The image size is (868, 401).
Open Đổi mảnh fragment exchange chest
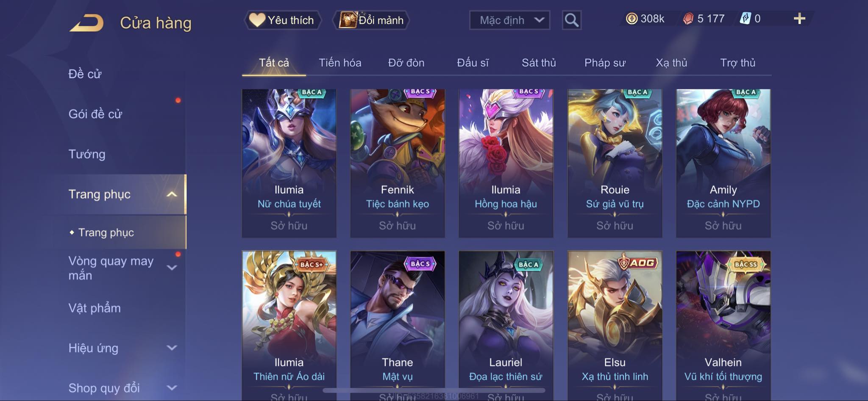click(x=371, y=20)
